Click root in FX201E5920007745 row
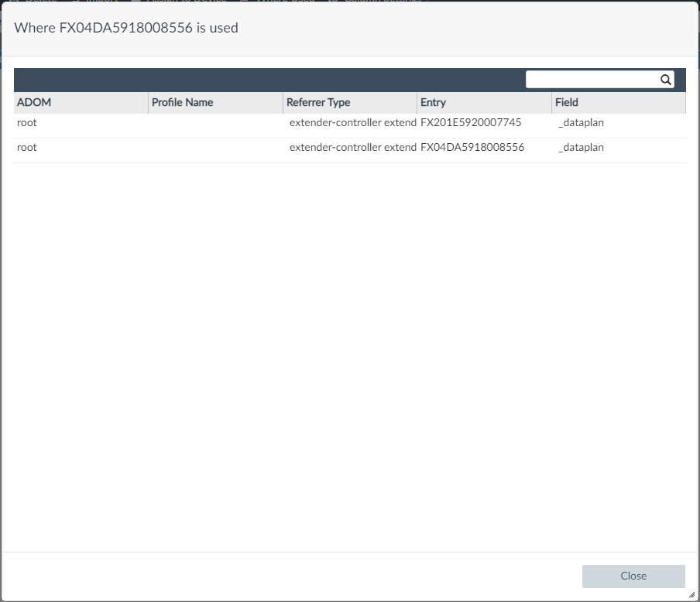Screen dimensions: 700x602 pyautogui.click(x=27, y=123)
